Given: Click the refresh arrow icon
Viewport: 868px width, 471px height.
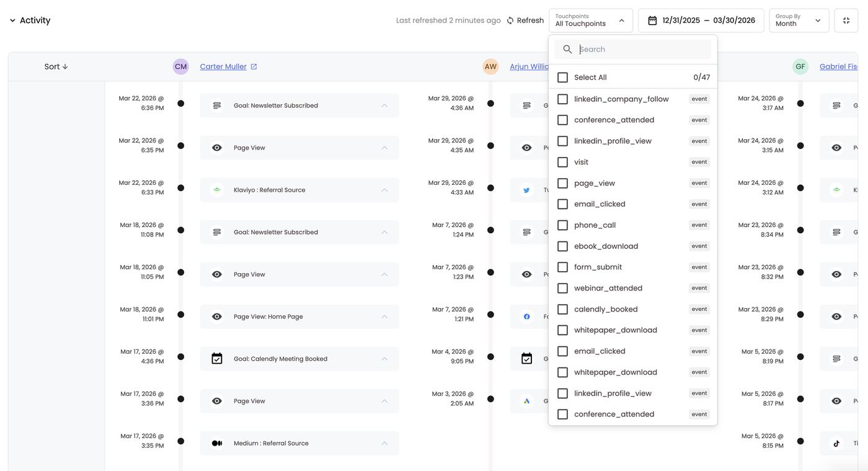Looking at the screenshot, I should pos(510,20).
